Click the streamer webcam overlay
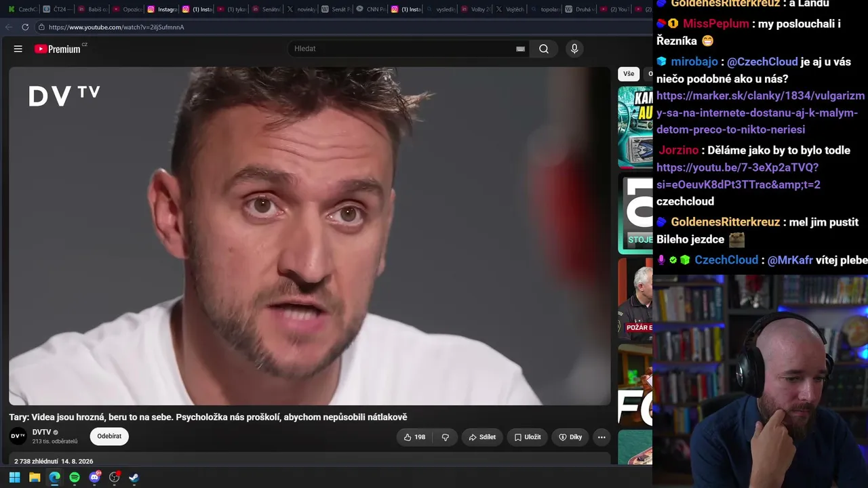 click(x=760, y=381)
